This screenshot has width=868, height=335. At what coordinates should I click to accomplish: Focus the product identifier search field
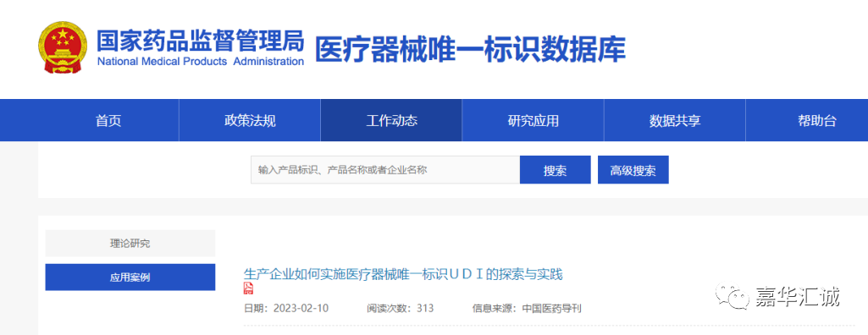385,170
